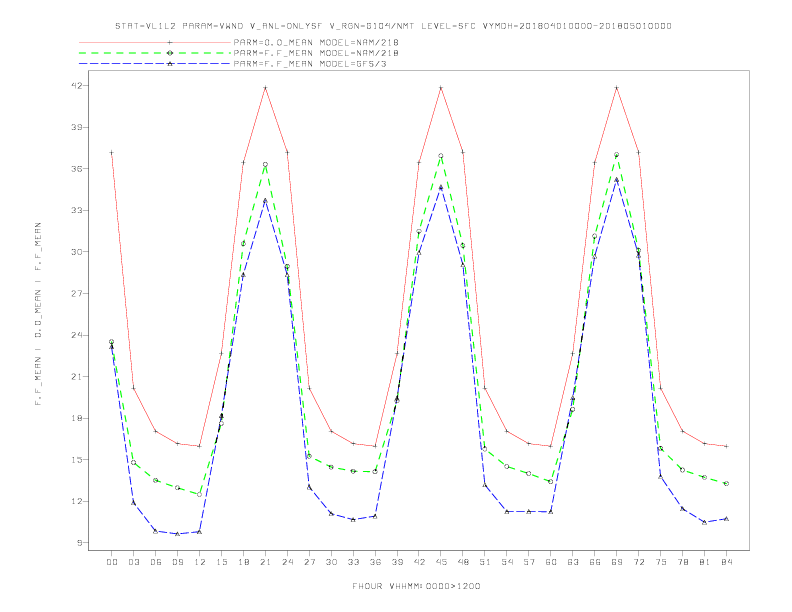Click y-axis tick label 9
This screenshot has height=612, width=792.
tap(79, 543)
